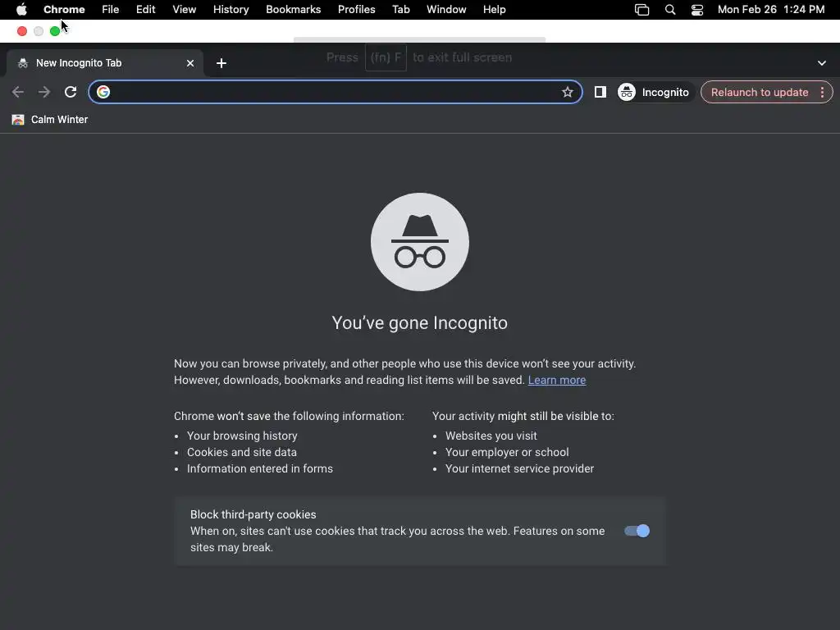Click the date and time in menu bar

[771, 10]
